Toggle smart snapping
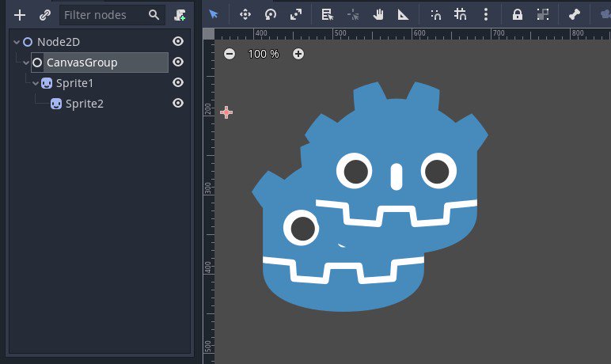The image size is (611, 364). pos(435,15)
